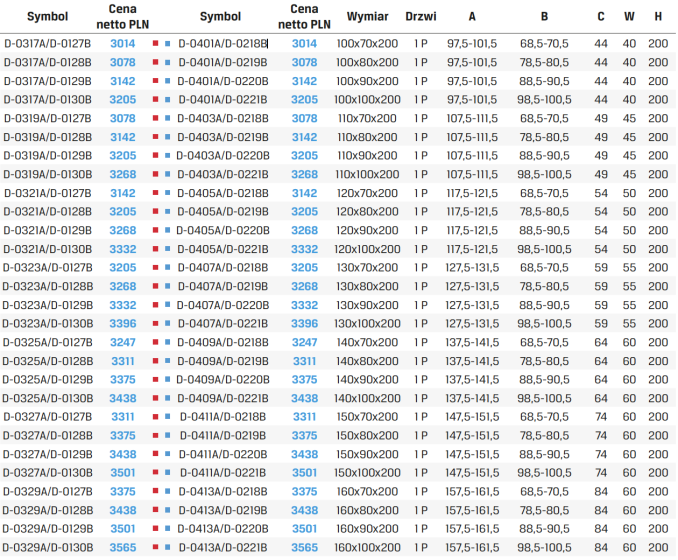Screen dimensions: 678x560
Task: Select cell D-0403A/D-0221B
Action: pyautogui.click(x=223, y=174)
